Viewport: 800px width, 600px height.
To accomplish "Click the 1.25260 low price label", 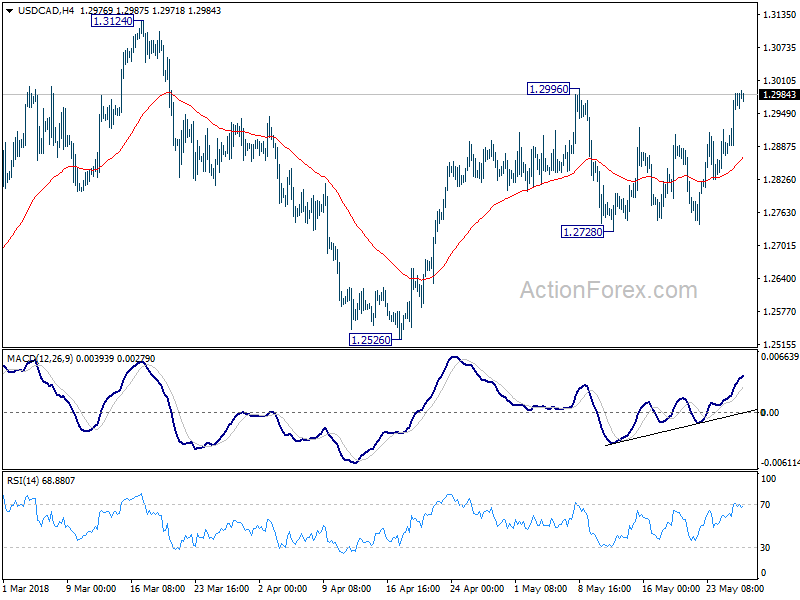I will tap(370, 340).
